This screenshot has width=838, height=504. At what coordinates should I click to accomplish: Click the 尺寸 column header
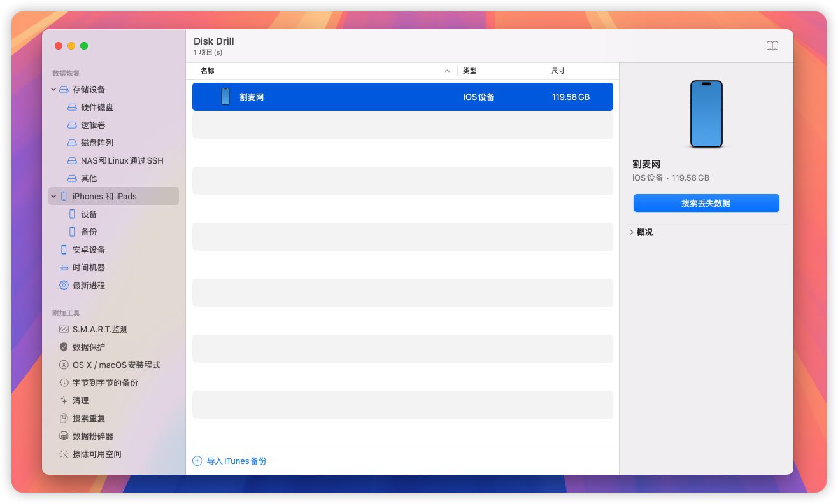click(558, 71)
